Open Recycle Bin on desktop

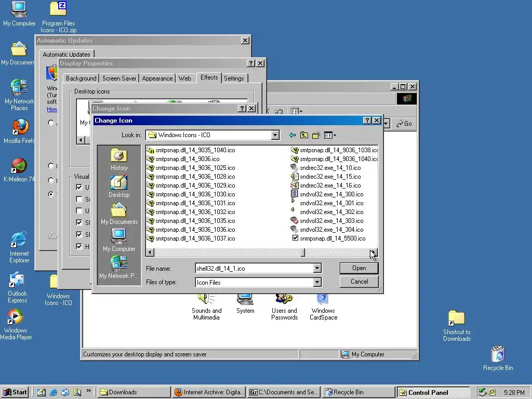pyautogui.click(x=498, y=358)
